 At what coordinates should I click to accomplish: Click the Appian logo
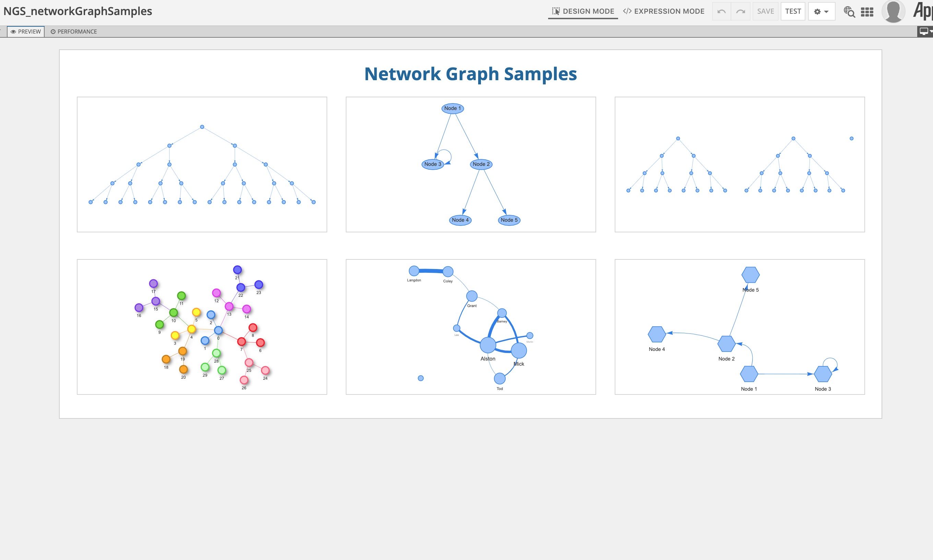coord(923,11)
